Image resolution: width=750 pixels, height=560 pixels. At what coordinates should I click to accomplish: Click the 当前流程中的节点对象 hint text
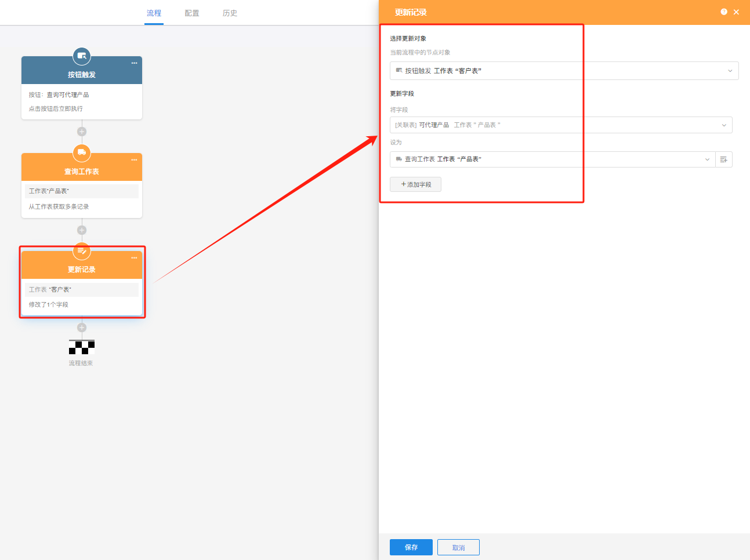pos(420,52)
